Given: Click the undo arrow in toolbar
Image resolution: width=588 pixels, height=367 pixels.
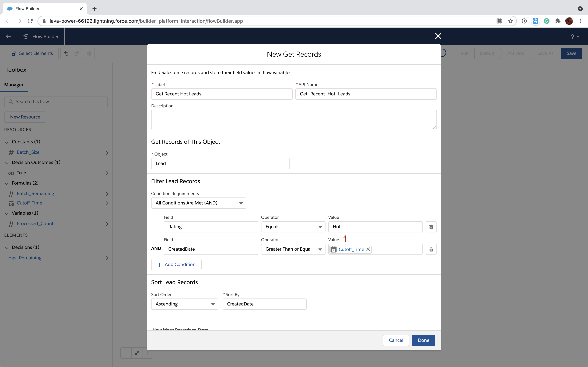Looking at the screenshot, I should [66, 53].
